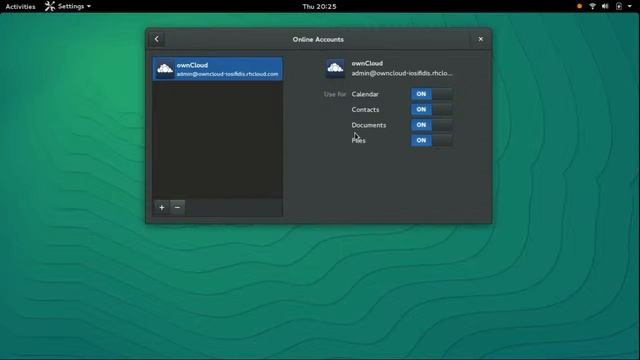This screenshot has width=640, height=360.
Task: Open the Settings app menu in top bar
Action: pos(68,7)
